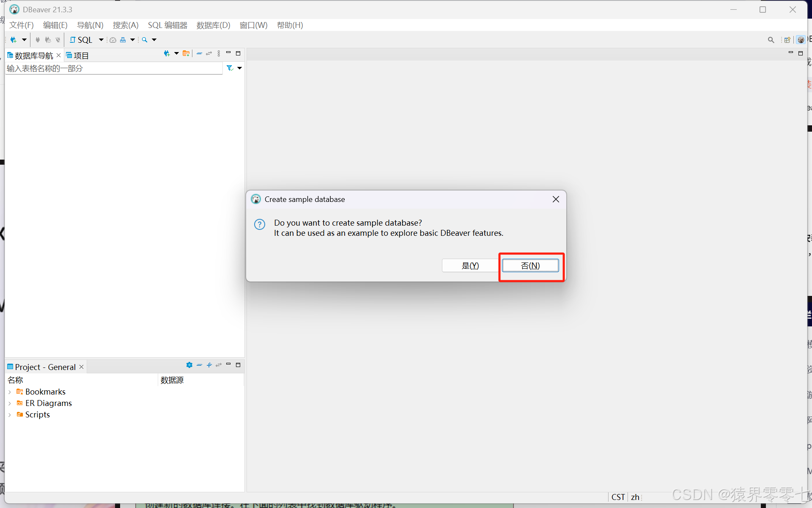Minimize the database navigator panel
This screenshot has height=508, width=812.
click(x=228, y=53)
